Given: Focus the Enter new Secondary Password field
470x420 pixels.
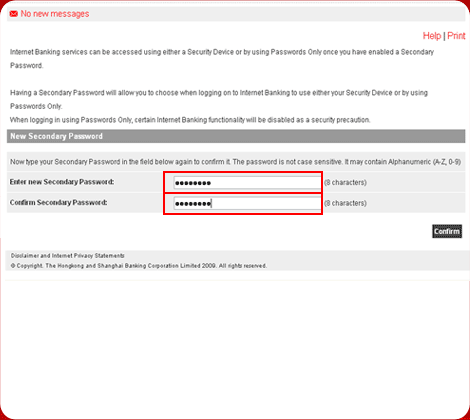Looking at the screenshot, I should click(x=247, y=183).
